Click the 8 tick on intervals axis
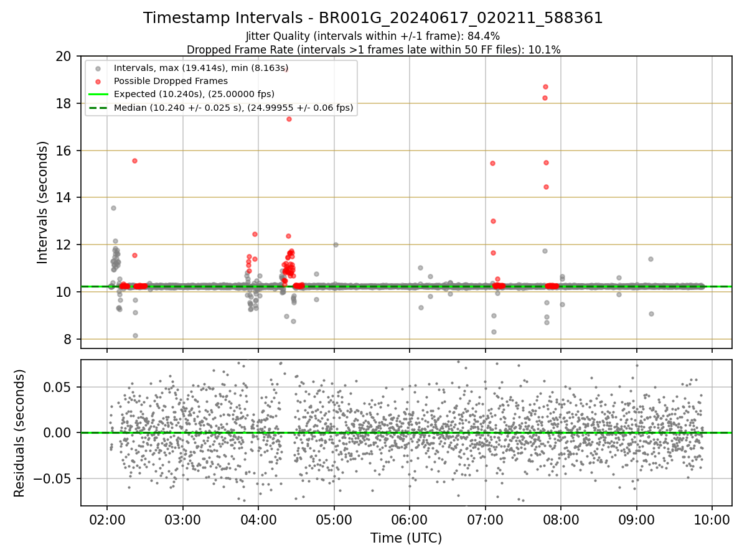 [x=67, y=339]
